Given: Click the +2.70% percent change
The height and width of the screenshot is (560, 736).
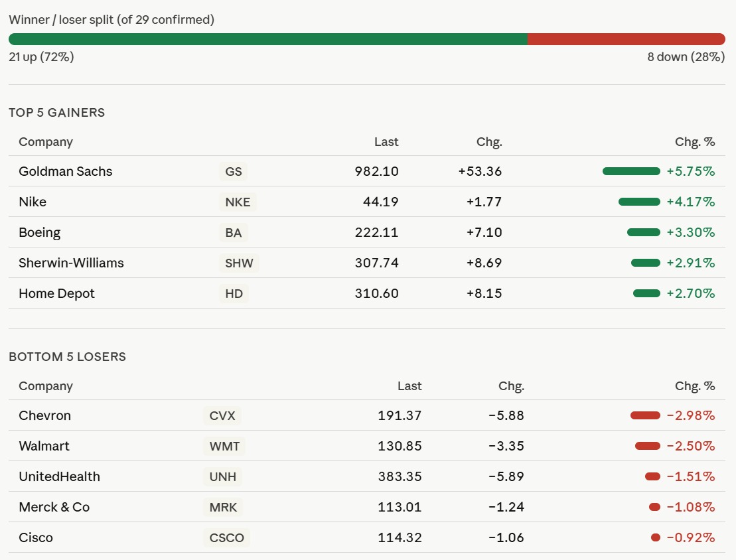Looking at the screenshot, I should [x=691, y=293].
